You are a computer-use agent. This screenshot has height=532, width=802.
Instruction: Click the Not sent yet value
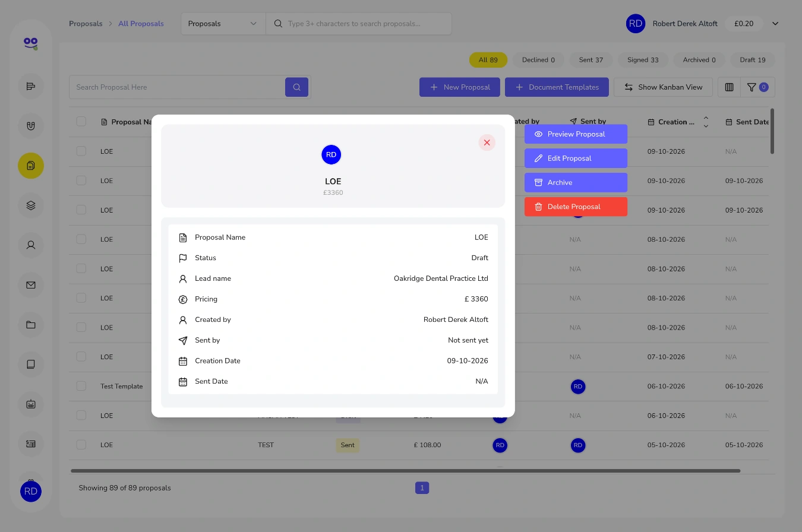click(468, 340)
